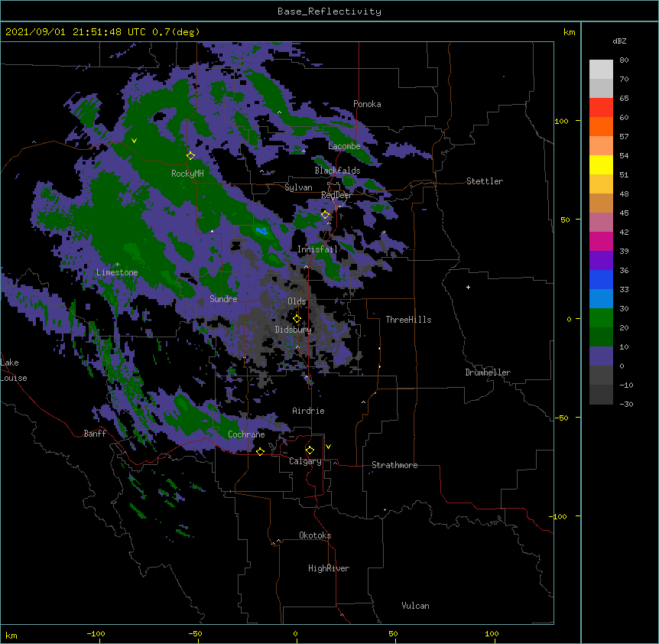Click the Lacombe city label
This screenshot has height=644, width=659.
coord(344,146)
